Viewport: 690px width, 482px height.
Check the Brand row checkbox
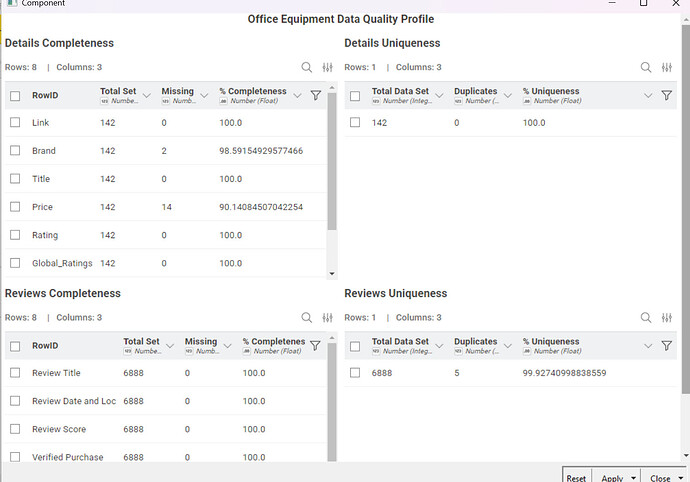(x=15, y=151)
